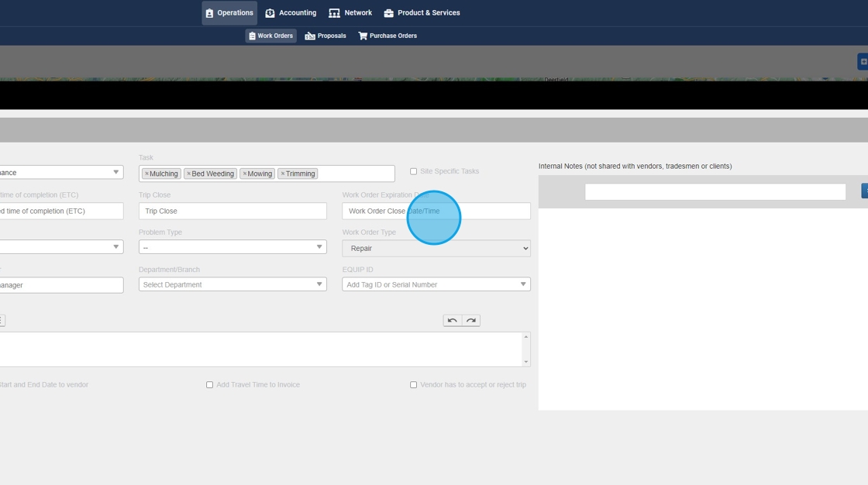Click the Trip Close input field
The height and width of the screenshot is (485, 868).
click(x=232, y=211)
